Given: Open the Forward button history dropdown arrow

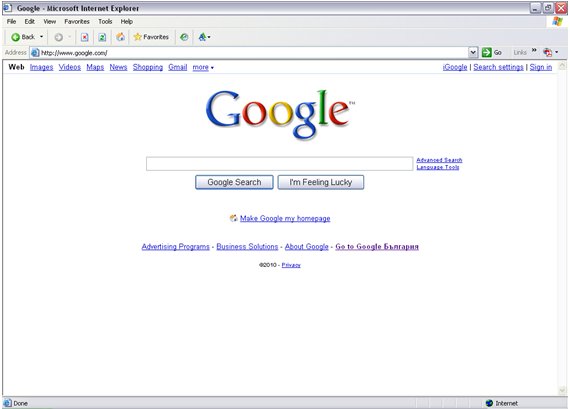Looking at the screenshot, I should [69, 37].
